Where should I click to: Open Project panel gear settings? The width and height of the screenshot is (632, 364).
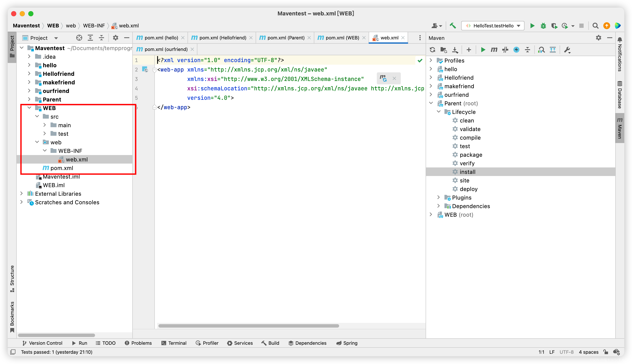point(115,38)
